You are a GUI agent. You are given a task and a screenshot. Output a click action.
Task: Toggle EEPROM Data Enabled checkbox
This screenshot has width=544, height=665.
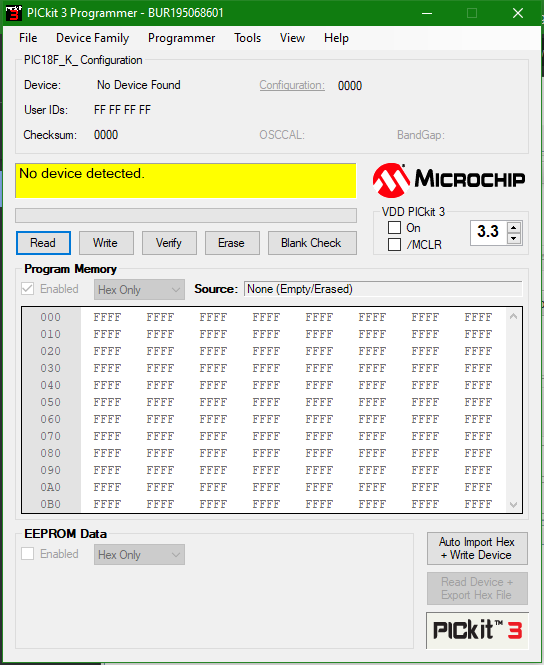pyautogui.click(x=28, y=554)
